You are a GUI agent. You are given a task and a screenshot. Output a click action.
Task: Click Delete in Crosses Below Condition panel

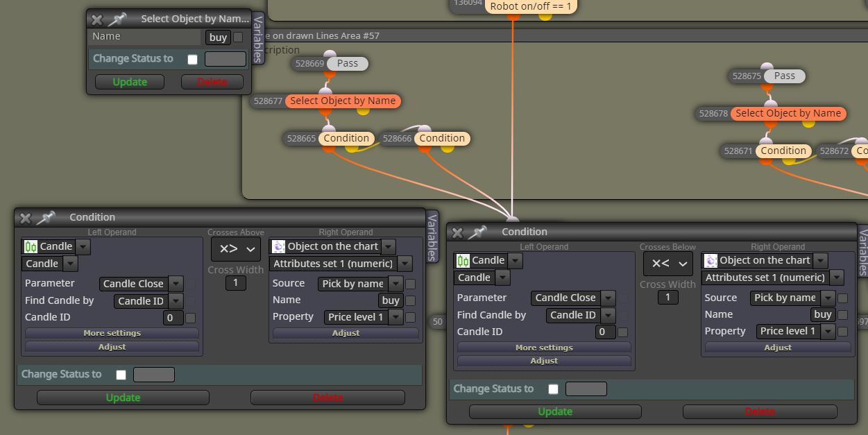pyautogui.click(x=760, y=412)
